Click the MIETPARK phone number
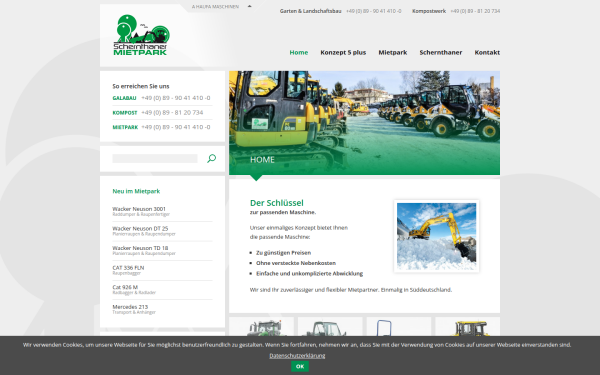The width and height of the screenshot is (600, 375). click(x=176, y=127)
